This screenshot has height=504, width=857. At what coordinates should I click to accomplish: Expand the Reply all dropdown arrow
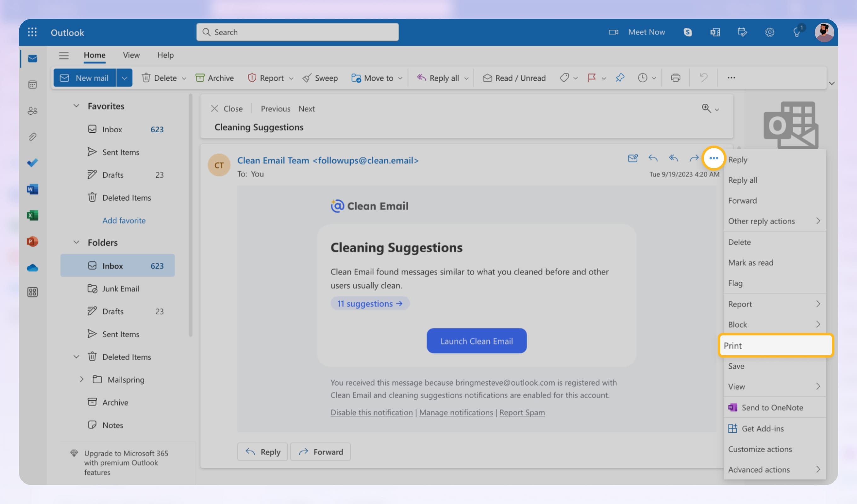tap(466, 78)
